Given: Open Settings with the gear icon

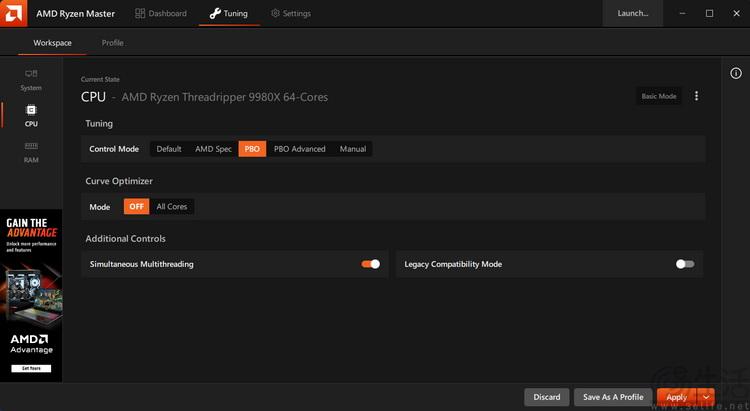Looking at the screenshot, I should [x=291, y=13].
